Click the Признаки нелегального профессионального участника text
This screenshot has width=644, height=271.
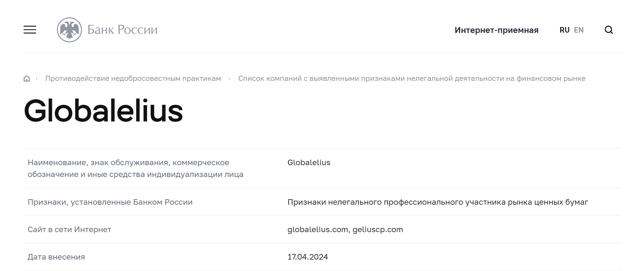438,202
